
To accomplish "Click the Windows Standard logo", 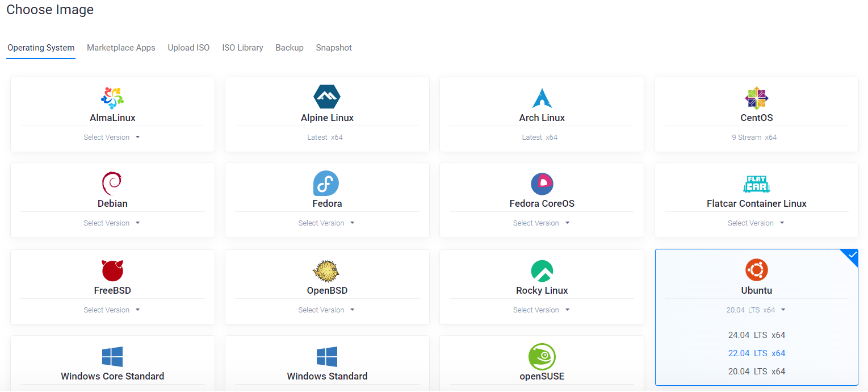I will pyautogui.click(x=327, y=357).
